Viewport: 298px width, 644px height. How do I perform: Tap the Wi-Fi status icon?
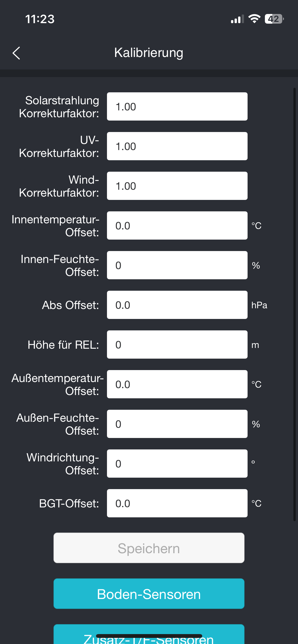254,19
